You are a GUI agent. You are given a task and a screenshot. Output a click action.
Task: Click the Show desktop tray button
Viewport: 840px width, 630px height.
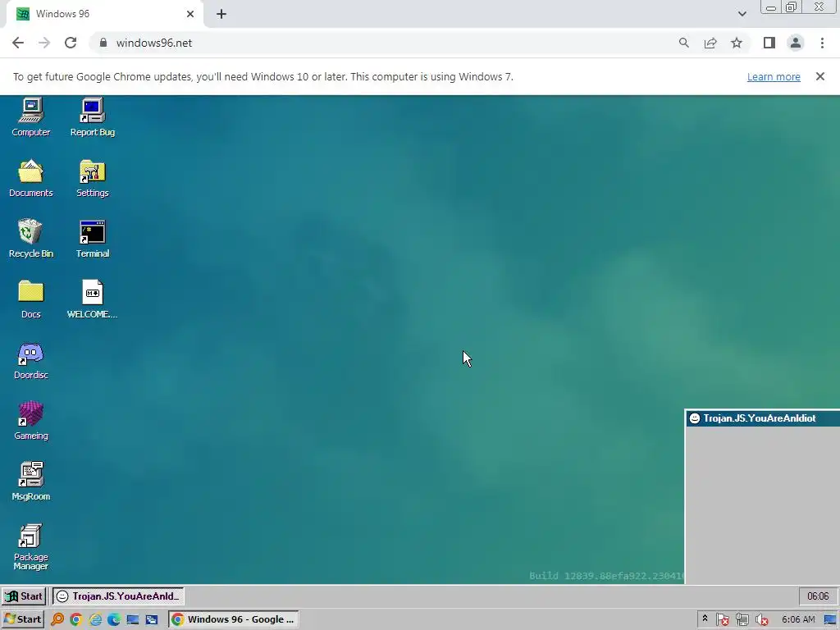pos(830,620)
